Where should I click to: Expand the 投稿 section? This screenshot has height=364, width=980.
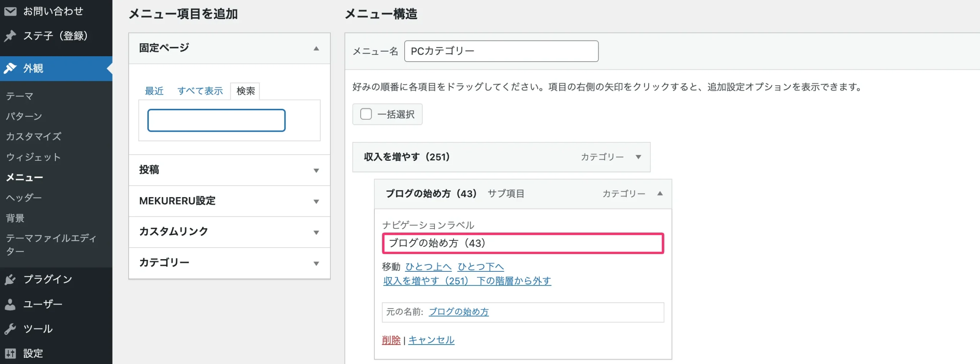pyautogui.click(x=316, y=170)
